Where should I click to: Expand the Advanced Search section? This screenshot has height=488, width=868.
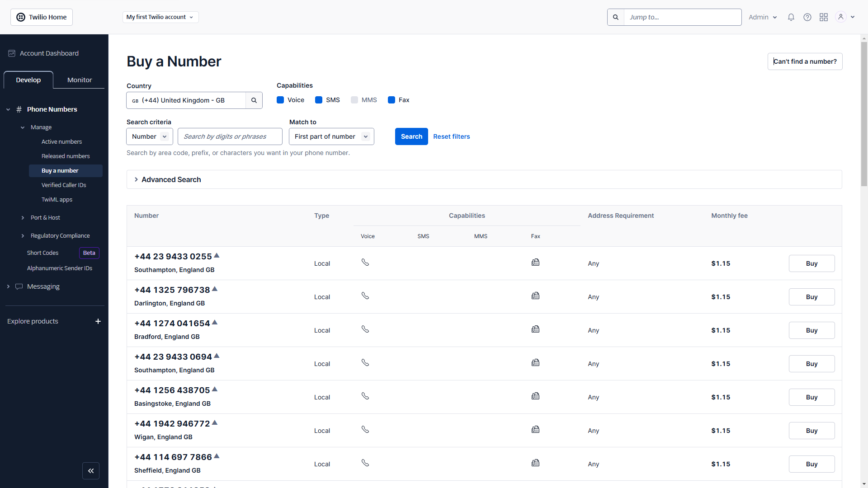(170, 179)
